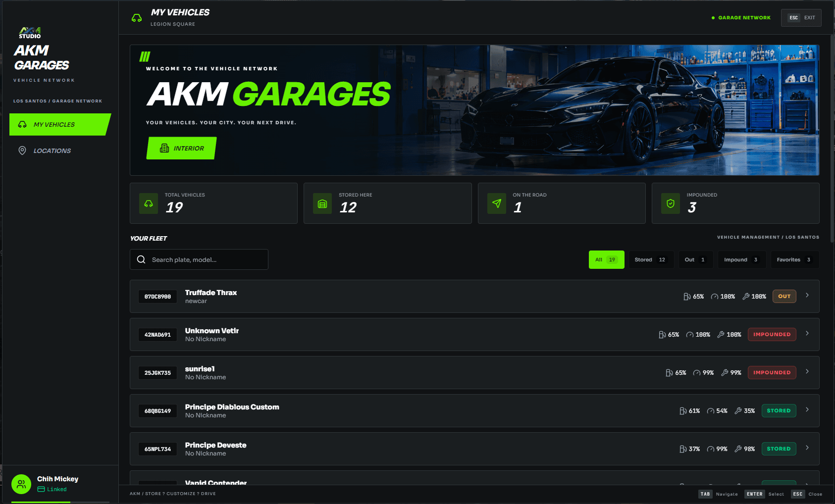Image resolution: width=835 pixels, height=504 pixels.
Task: Click the Total Vehicles car icon
Action: click(149, 203)
